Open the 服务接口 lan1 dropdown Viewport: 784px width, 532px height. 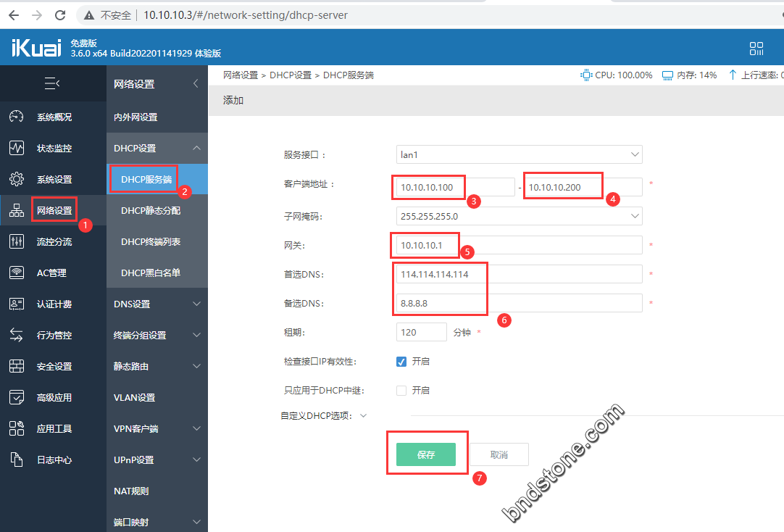[x=519, y=154]
